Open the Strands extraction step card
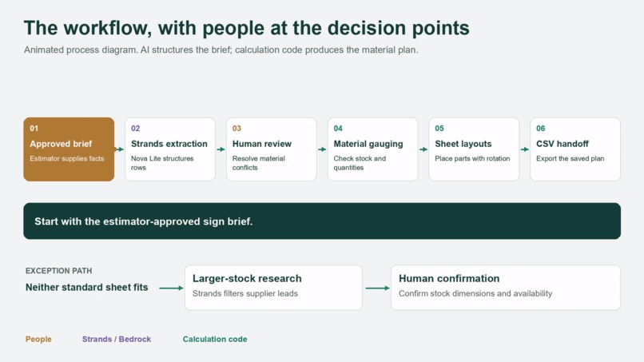This screenshot has width=644, height=362. pyautogui.click(x=170, y=149)
